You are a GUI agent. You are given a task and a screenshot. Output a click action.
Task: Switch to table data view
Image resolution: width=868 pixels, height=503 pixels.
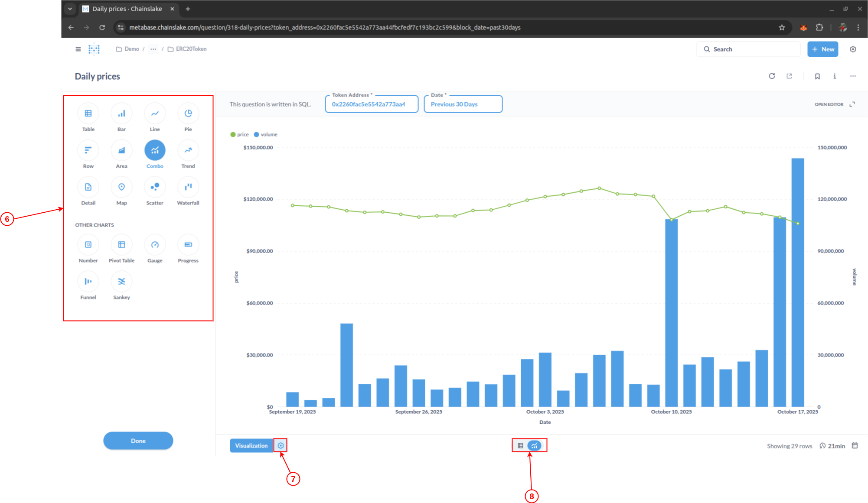[x=520, y=445]
